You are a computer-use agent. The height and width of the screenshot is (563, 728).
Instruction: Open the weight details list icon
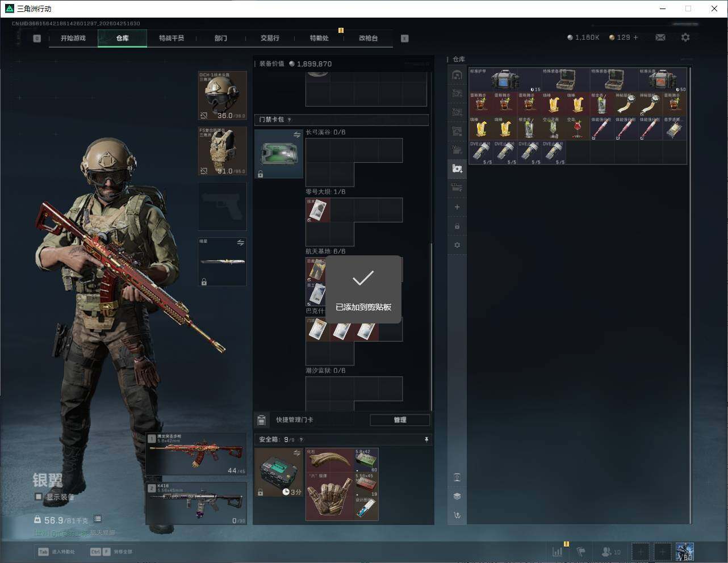pyautogui.click(x=98, y=519)
